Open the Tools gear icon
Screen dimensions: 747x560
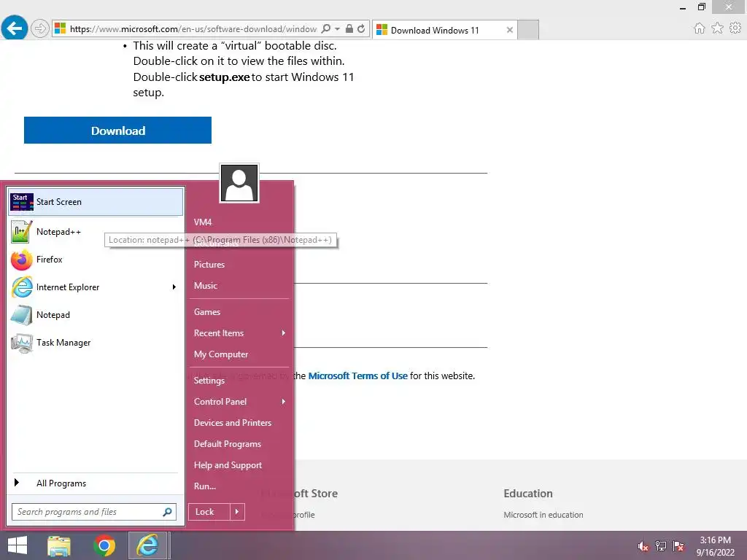click(735, 28)
